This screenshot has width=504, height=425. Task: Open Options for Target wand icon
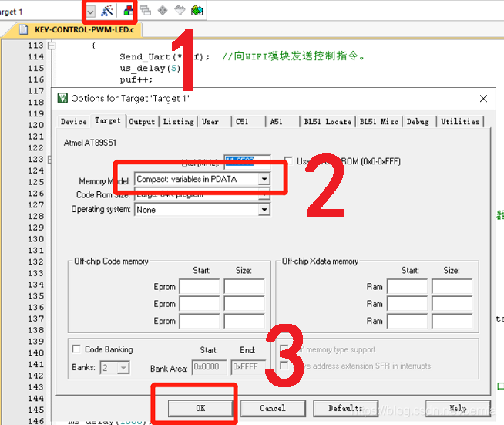pos(106,11)
